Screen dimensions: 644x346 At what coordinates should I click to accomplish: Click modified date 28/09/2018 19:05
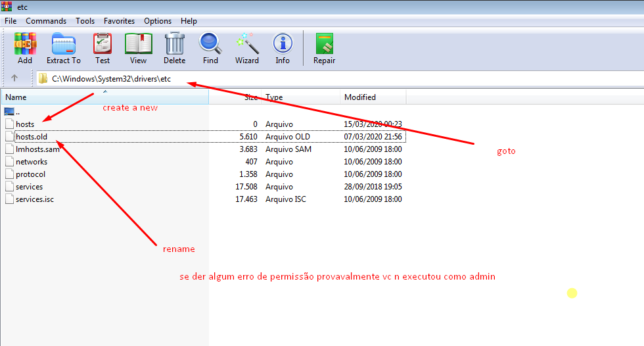click(x=373, y=187)
